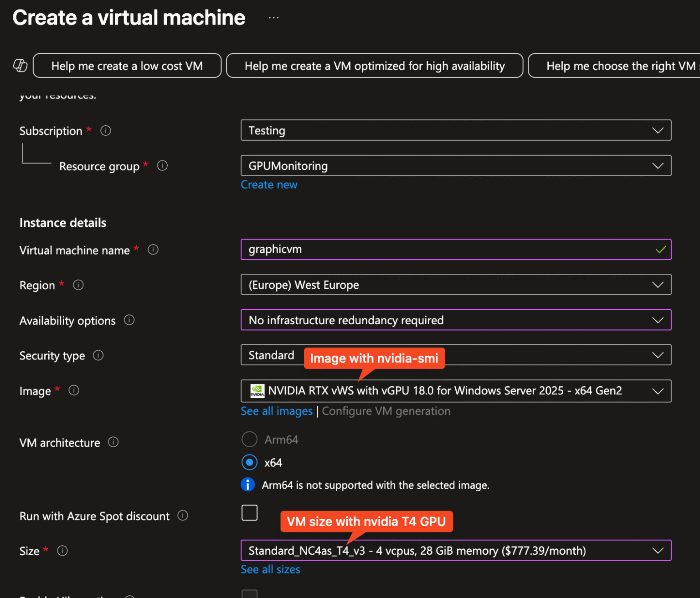This screenshot has width=700, height=598.
Task: Click Help me create a low cost VM
Action: tap(127, 66)
